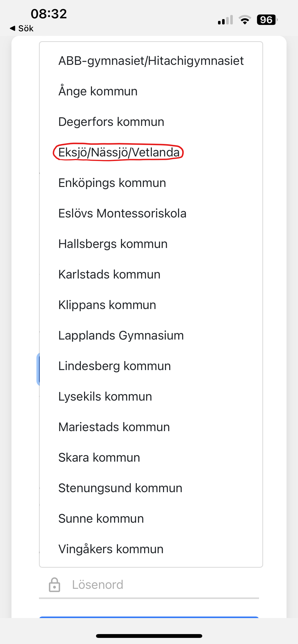Tap the Lösenord password field
Image resolution: width=298 pixels, height=644 pixels.
point(127,584)
